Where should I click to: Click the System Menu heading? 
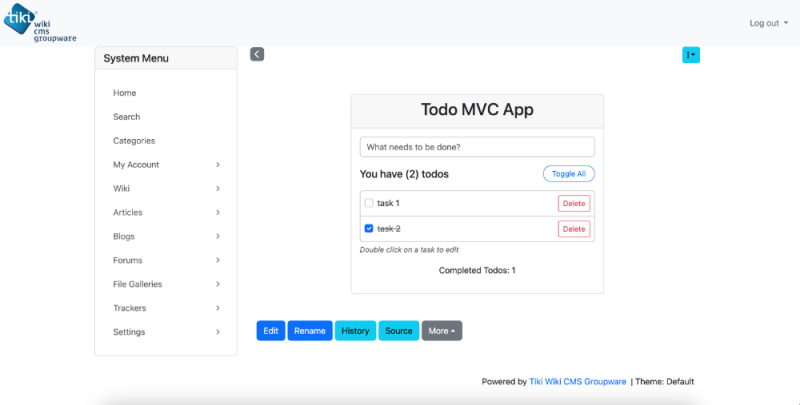pyautogui.click(x=136, y=58)
